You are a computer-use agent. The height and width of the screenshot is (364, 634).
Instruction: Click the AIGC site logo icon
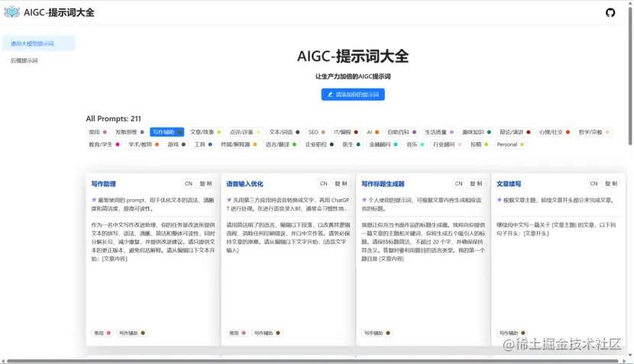[11, 12]
